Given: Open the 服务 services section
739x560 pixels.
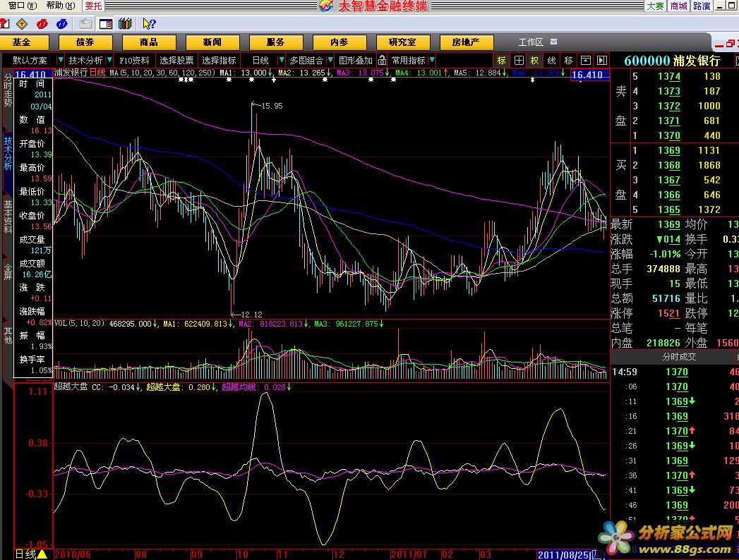Looking at the screenshot, I should pyautogui.click(x=276, y=42).
